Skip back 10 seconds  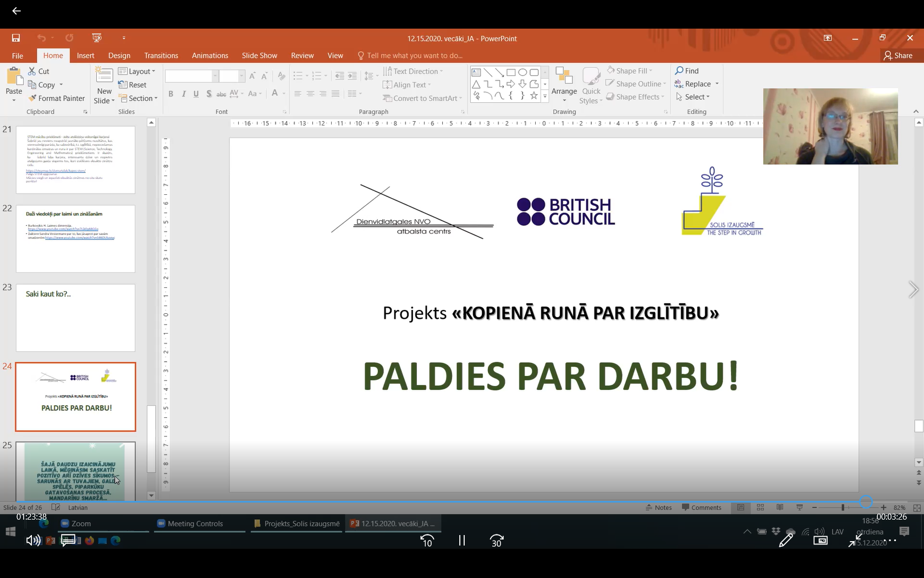coord(427,541)
